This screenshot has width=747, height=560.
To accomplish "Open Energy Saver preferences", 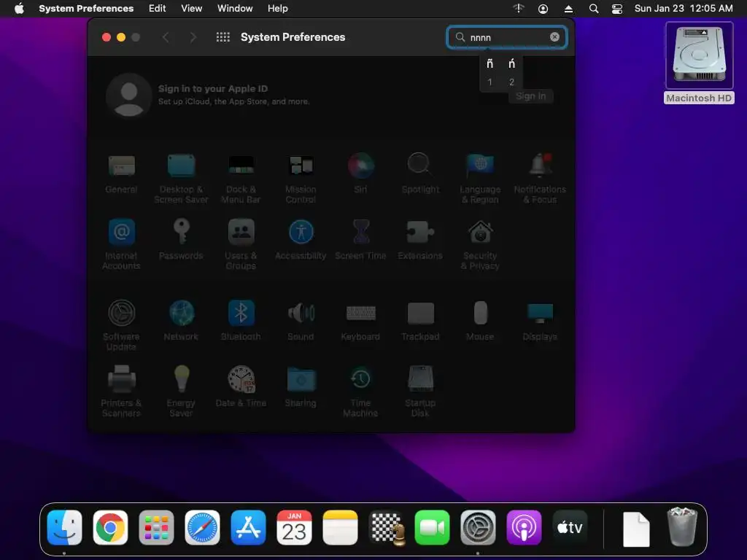I will click(181, 392).
